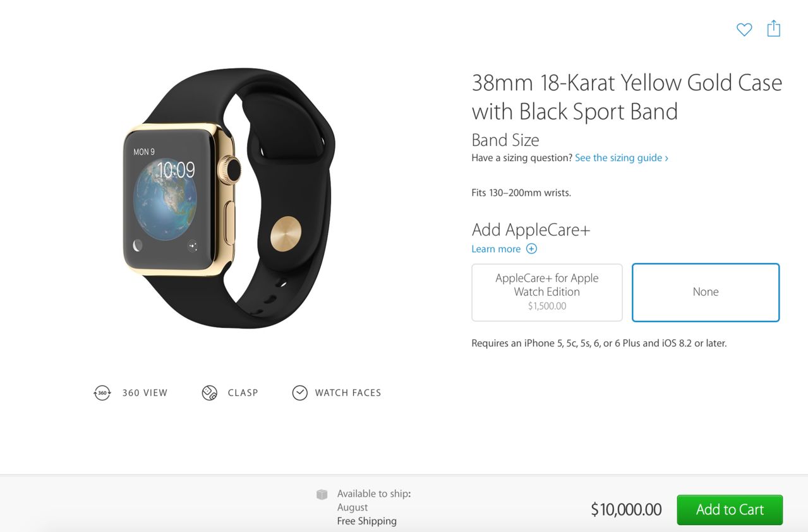
Task: Click the clasp icon
Action: [210, 393]
